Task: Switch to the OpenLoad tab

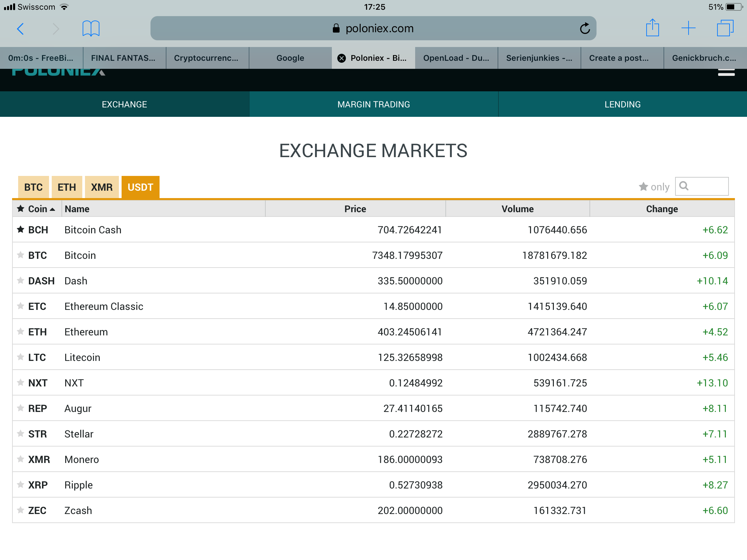Action: pyautogui.click(x=456, y=58)
